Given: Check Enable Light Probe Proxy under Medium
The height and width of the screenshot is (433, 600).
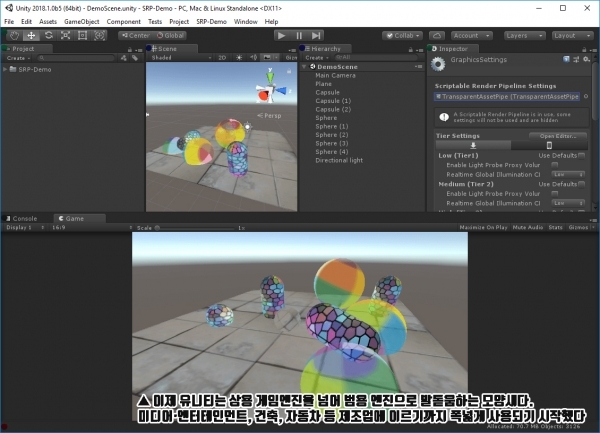Looking at the screenshot, I should click(554, 194).
